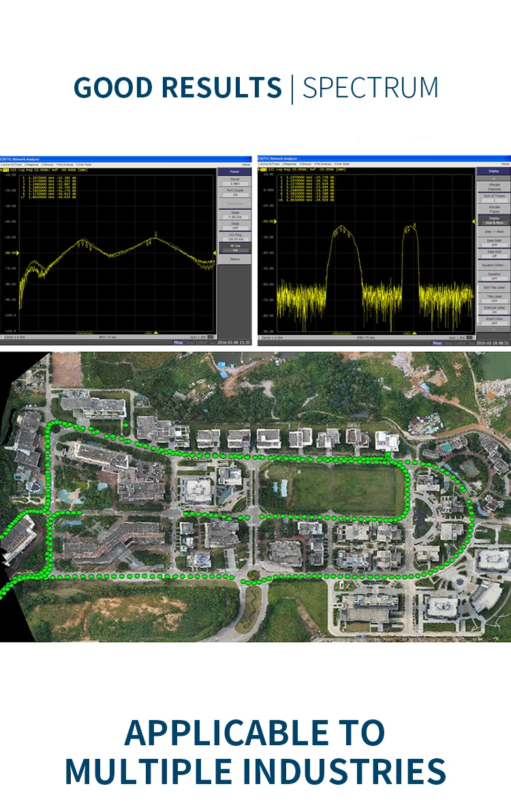Select the Tr1 trace indicator in right analyzer
This screenshot has width=511, height=812.
pos(264,170)
